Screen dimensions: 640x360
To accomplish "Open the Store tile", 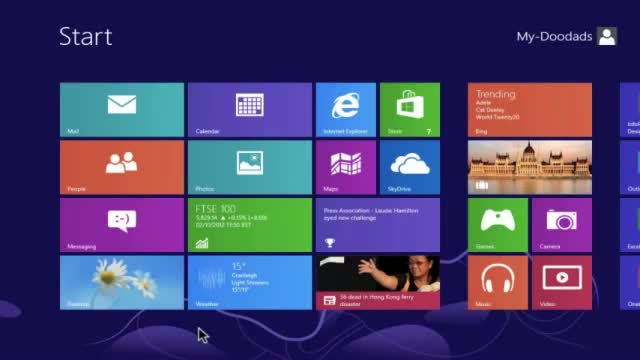I will click(x=410, y=109).
